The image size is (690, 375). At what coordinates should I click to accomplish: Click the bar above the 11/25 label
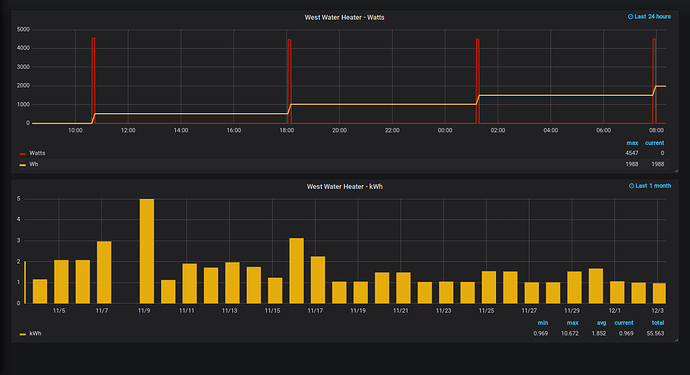point(489,287)
